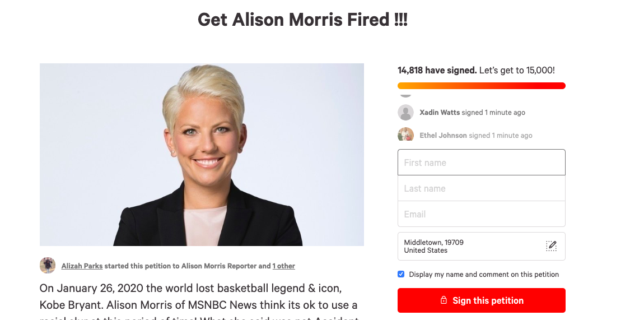Click Xadin Watts signer avatar
Image resolution: width=644 pixels, height=320 pixels.
(406, 113)
